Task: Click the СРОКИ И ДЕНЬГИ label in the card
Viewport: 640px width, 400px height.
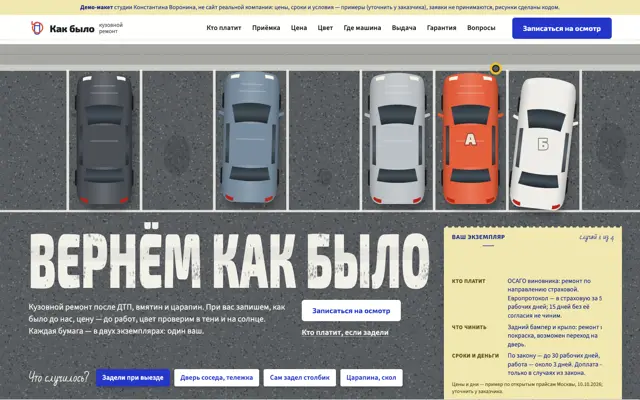Action: 475,356
